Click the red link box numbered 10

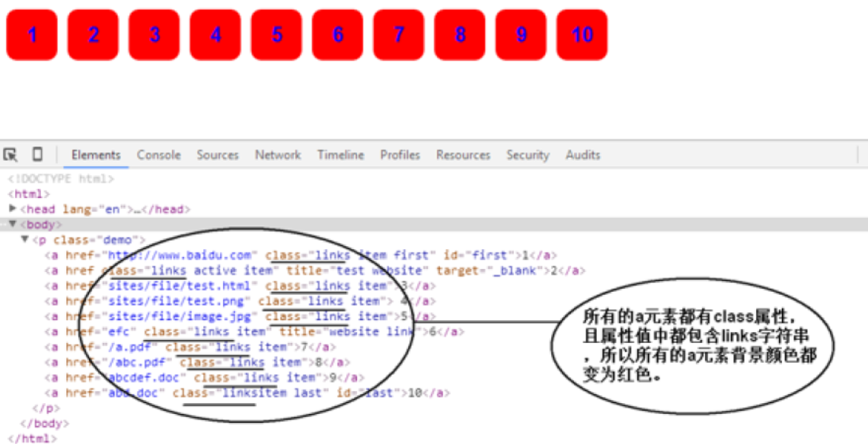tap(582, 35)
